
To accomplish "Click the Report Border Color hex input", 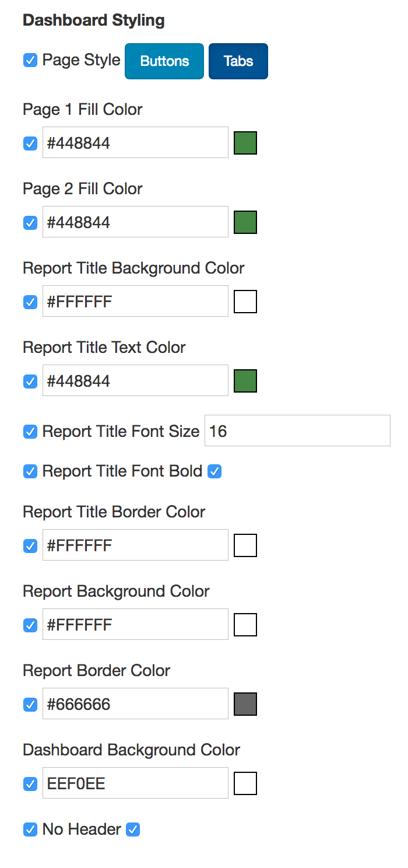I will tap(135, 703).
